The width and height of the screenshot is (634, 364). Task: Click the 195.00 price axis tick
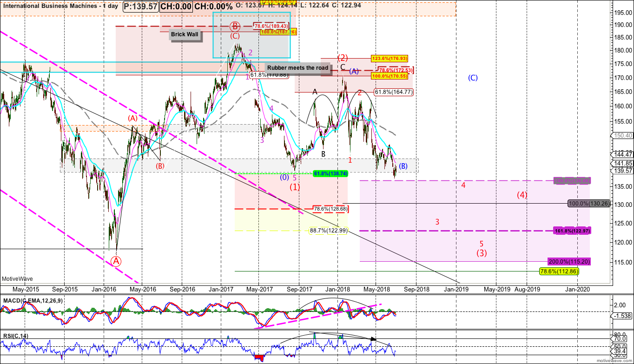pos(623,13)
